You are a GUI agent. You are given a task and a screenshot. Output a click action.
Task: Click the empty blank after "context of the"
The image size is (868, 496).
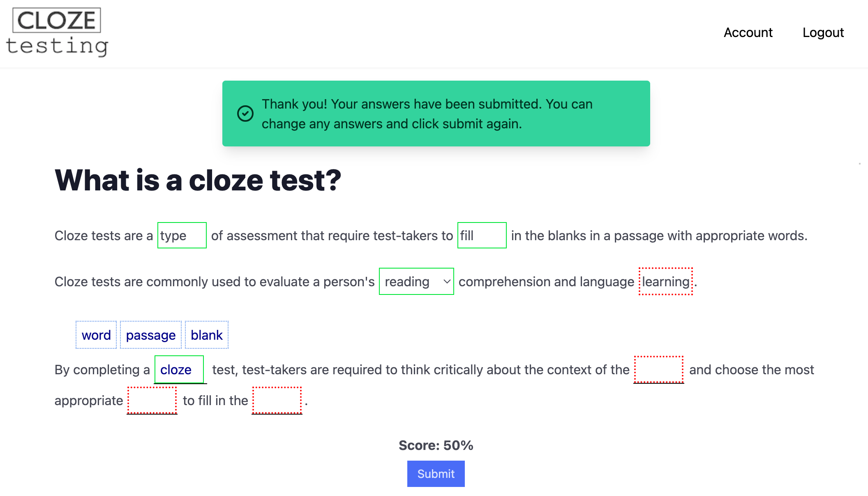[x=658, y=370]
